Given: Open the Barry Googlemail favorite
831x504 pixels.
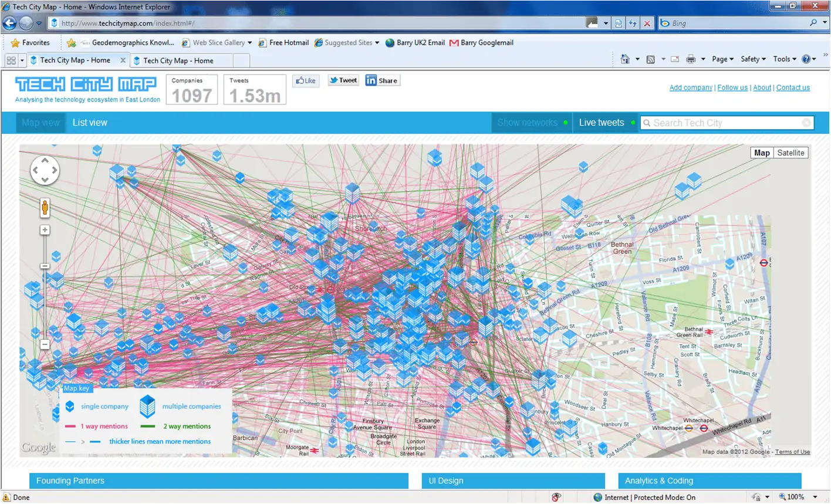Looking at the screenshot, I should pyautogui.click(x=481, y=43).
